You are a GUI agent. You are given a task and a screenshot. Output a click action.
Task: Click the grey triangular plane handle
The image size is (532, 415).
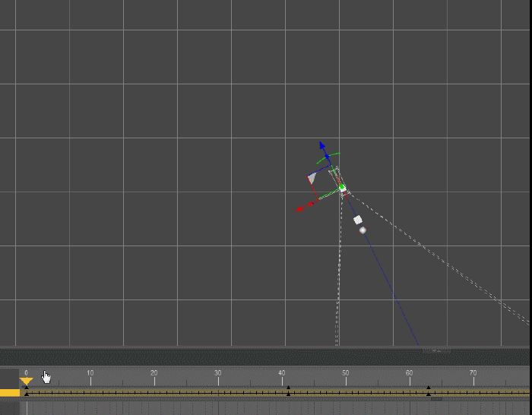pyautogui.click(x=312, y=178)
